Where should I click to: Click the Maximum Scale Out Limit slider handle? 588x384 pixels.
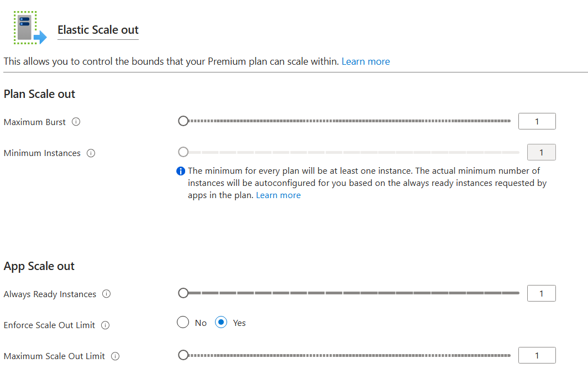point(183,355)
